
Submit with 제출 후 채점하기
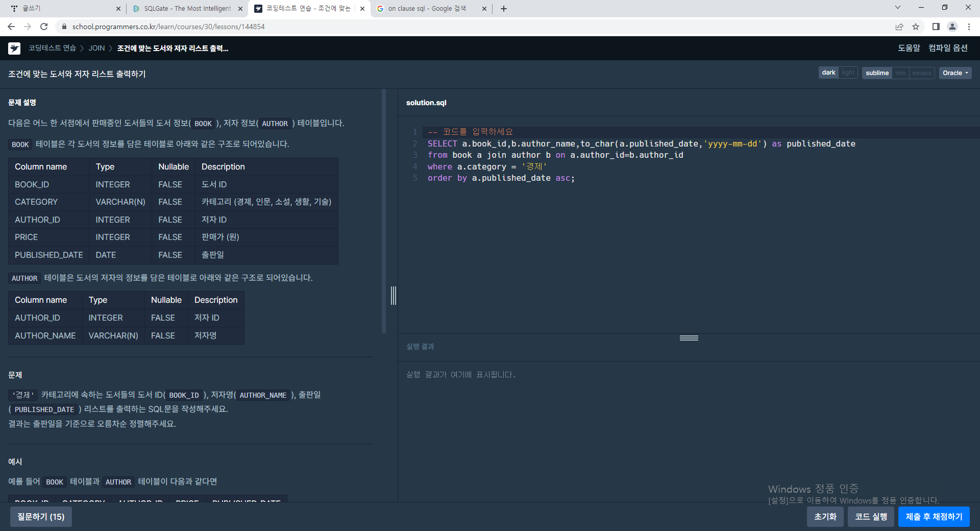[934, 517]
